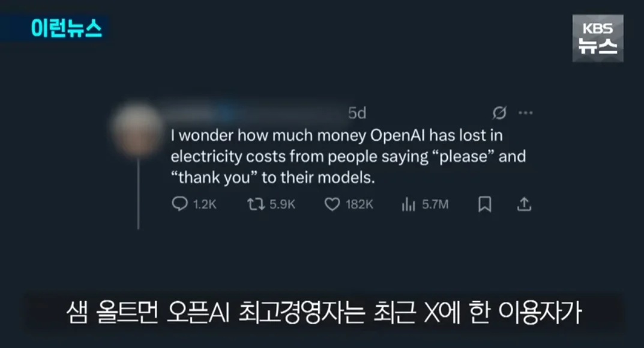Click the KBS 뉴스 logo
The image size is (644, 348).
pos(598,38)
